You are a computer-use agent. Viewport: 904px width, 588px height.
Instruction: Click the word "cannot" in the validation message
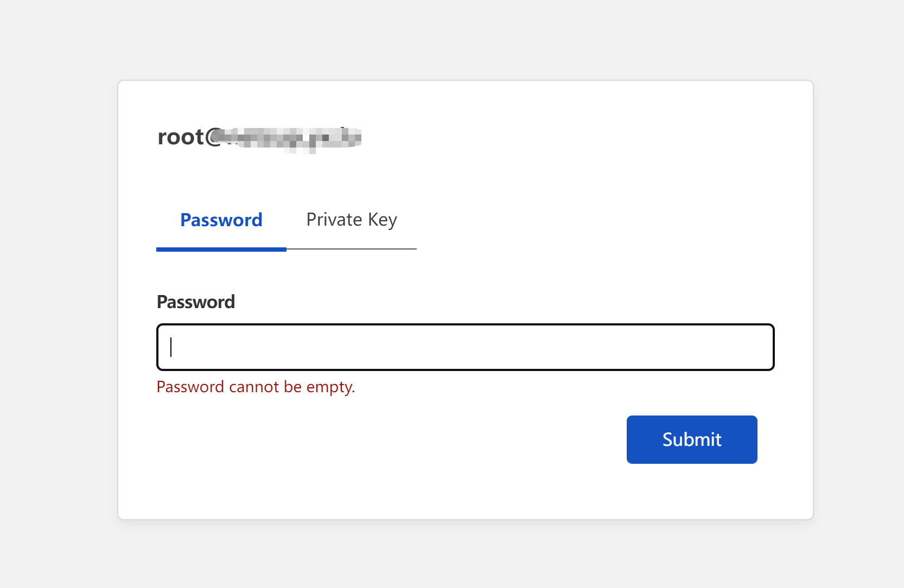pyautogui.click(x=254, y=387)
